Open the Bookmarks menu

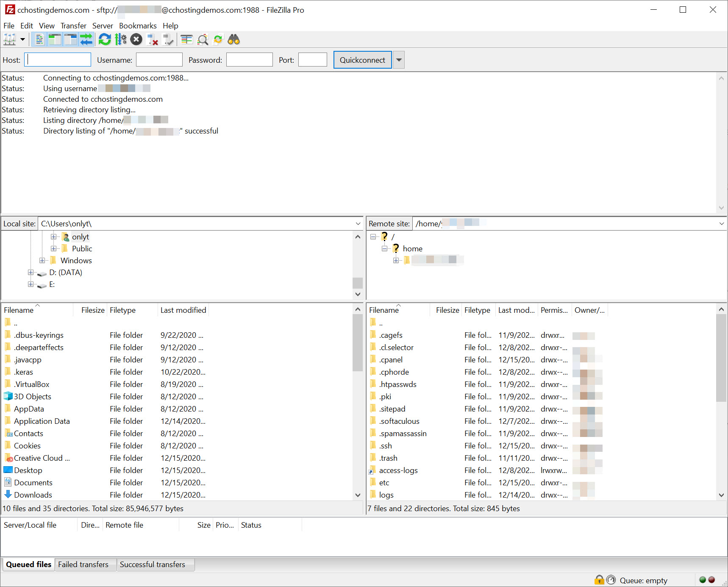pos(138,25)
